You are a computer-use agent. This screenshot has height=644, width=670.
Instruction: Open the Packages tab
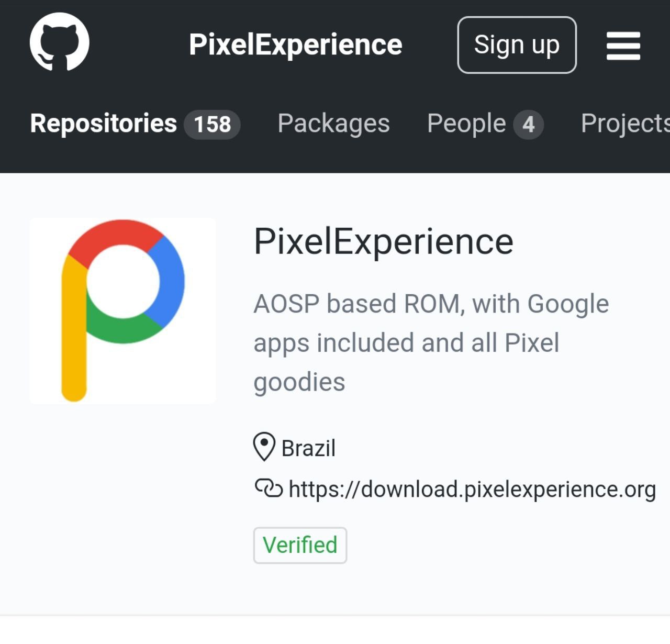point(333,124)
